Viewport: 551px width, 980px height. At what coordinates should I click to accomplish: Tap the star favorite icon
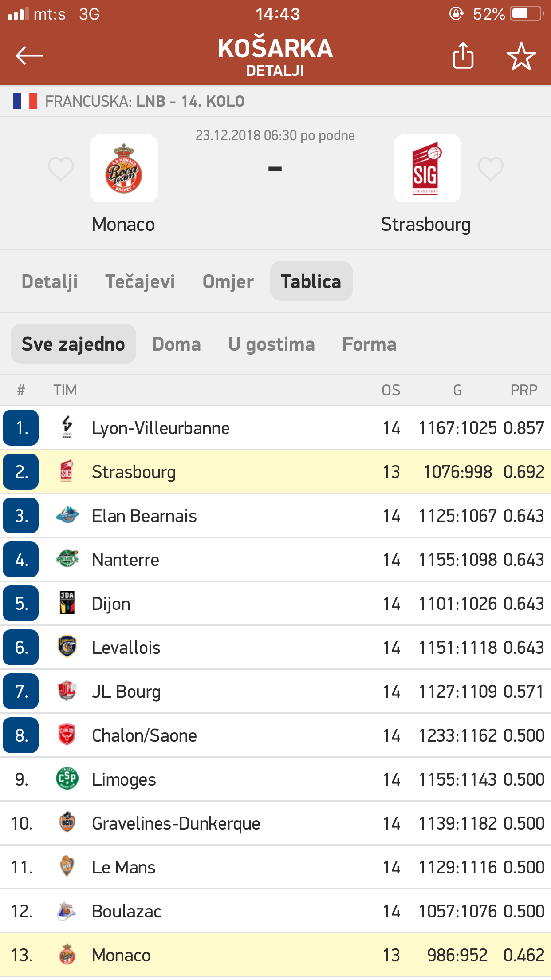pyautogui.click(x=521, y=56)
